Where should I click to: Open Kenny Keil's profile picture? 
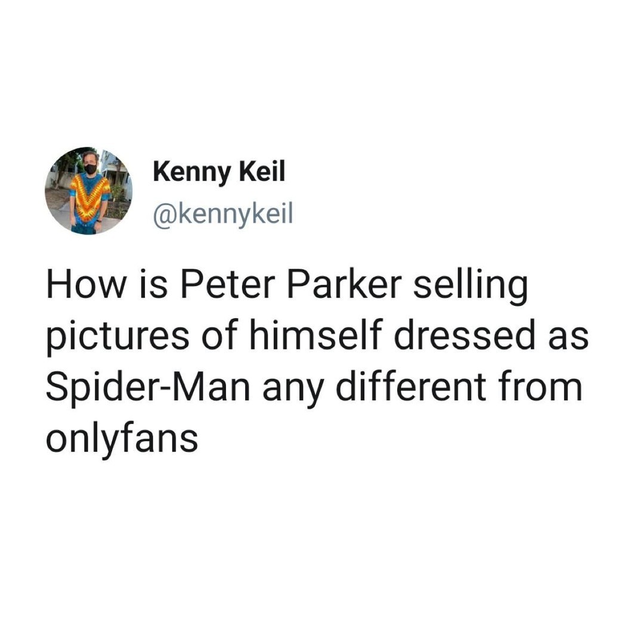click(x=89, y=191)
